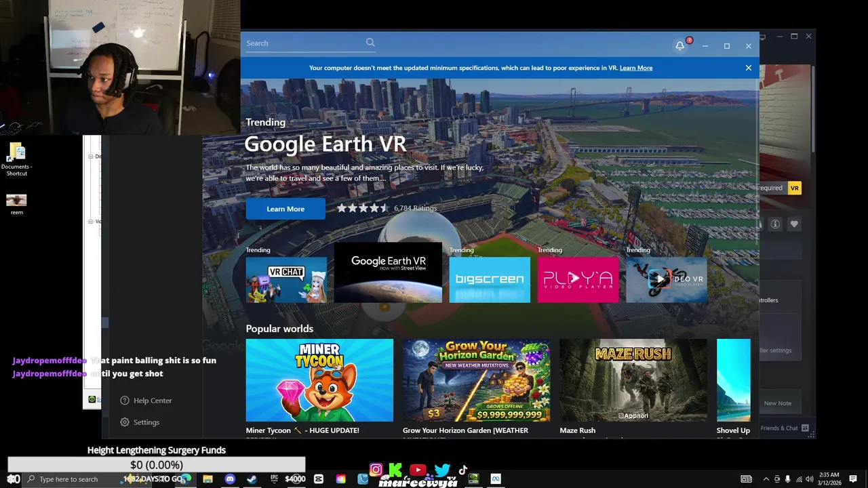The image size is (868, 488).
Task: Open the reem desktop icon
Action: pyautogui.click(x=17, y=204)
